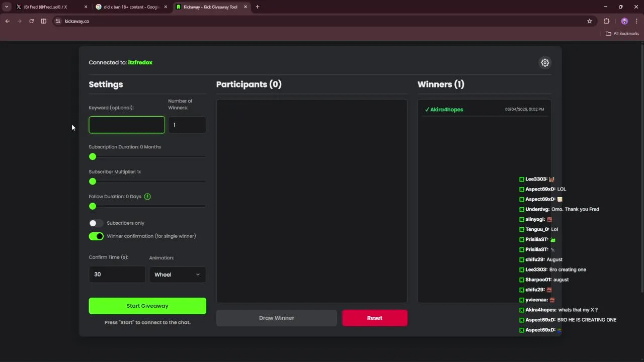Open a new browser tab
644x362 pixels.
257,7
